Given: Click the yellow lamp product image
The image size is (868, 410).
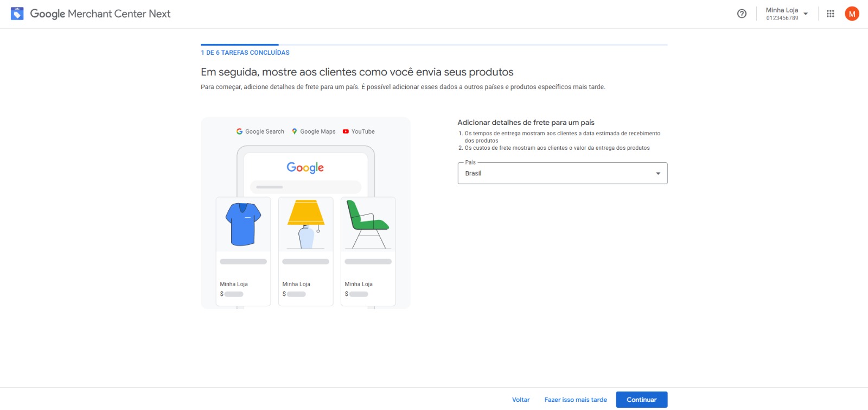Looking at the screenshot, I should 306,224.
